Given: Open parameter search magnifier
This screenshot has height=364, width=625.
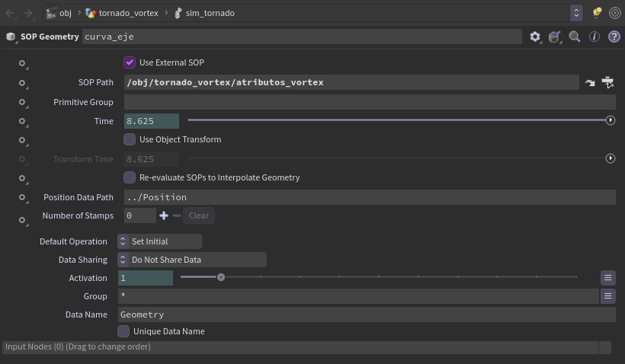Looking at the screenshot, I should (x=575, y=37).
